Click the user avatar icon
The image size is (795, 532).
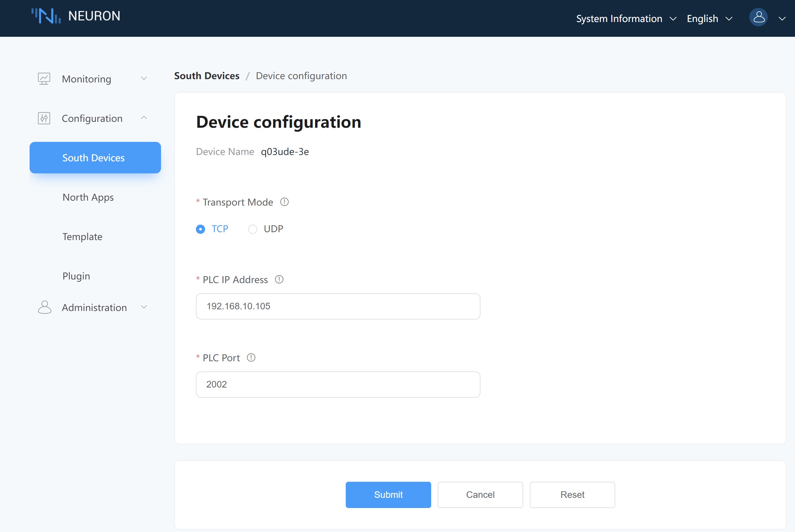coord(758,18)
